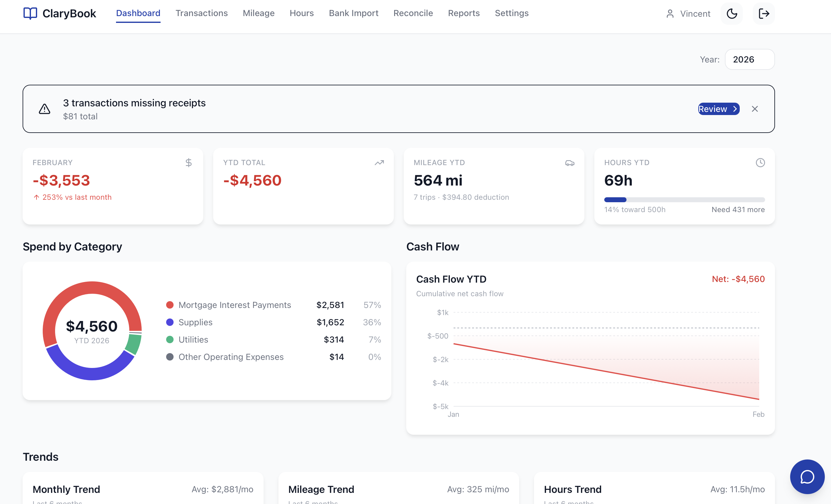Click the dollar icon on the February card
Viewport: 831px width, 504px height.
[x=188, y=163]
